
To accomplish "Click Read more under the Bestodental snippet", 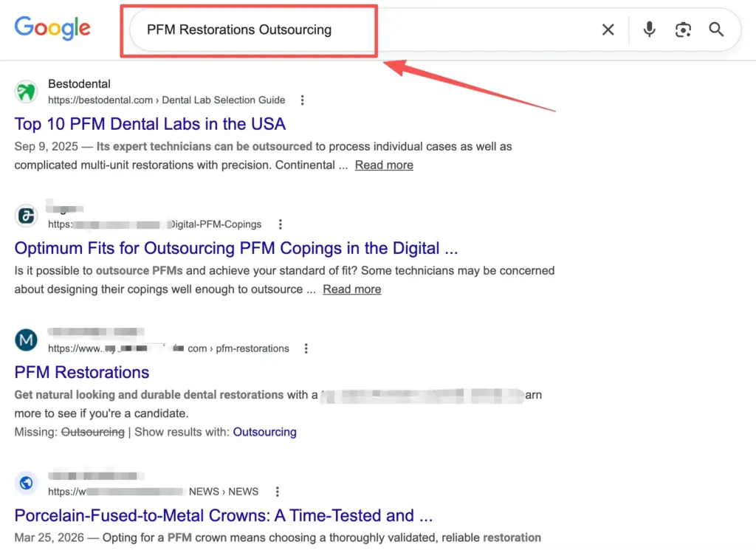I will 384,165.
